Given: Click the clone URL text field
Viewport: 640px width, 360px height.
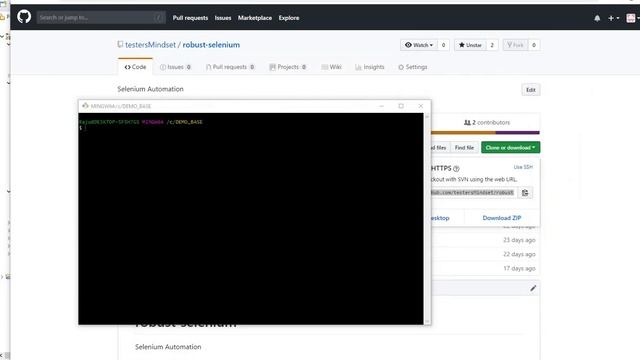Looking at the screenshot, I should point(474,193).
